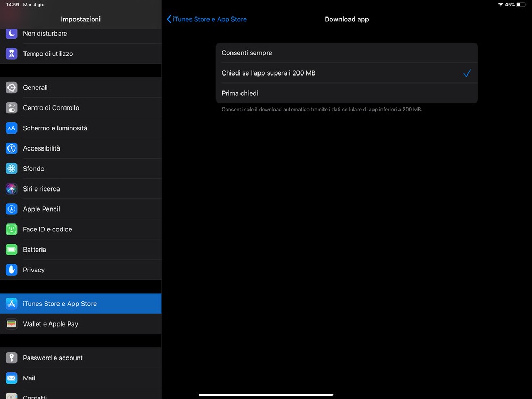The height and width of the screenshot is (399, 532).
Task: Tap the Download app page title
Action: 347,19
